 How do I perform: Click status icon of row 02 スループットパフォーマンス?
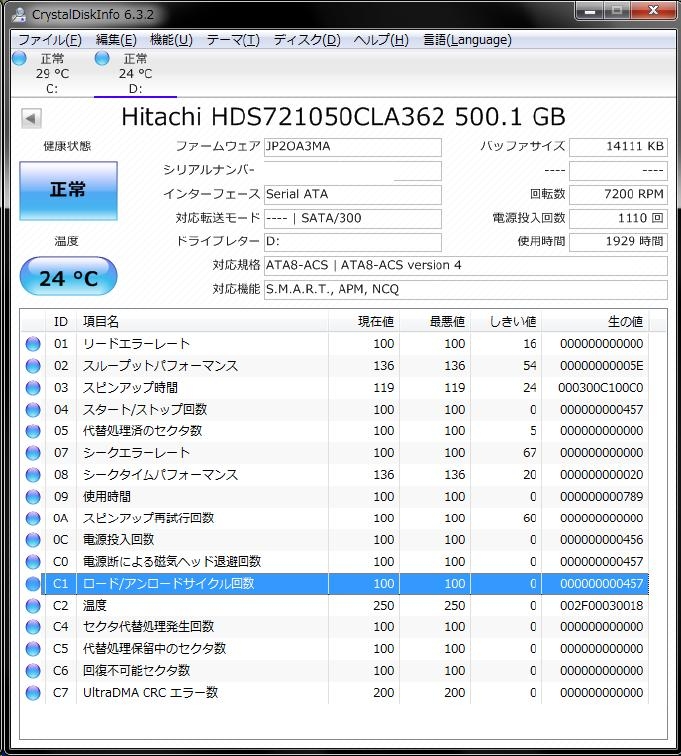click(x=33, y=366)
